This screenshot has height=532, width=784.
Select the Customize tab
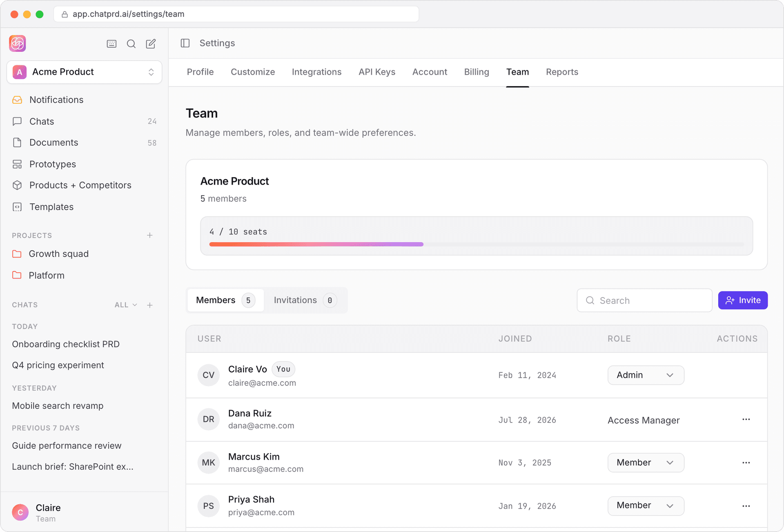click(253, 72)
